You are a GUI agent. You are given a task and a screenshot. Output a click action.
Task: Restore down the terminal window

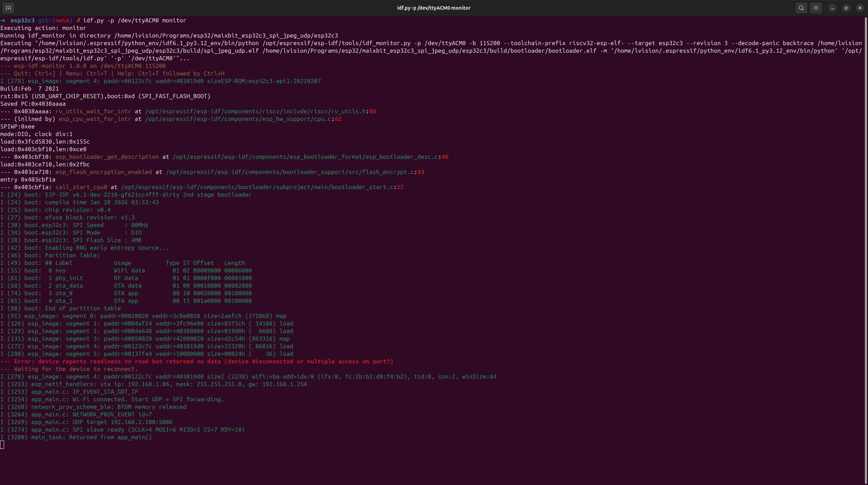[x=846, y=8]
